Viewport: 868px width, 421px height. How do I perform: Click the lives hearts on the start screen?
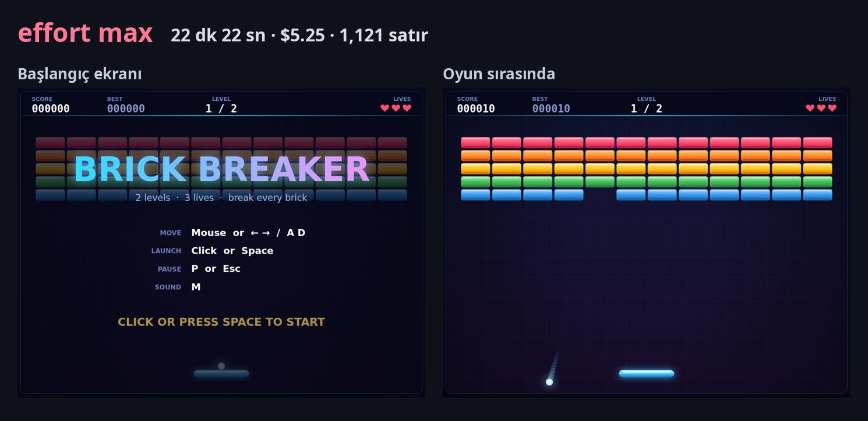pos(396,108)
